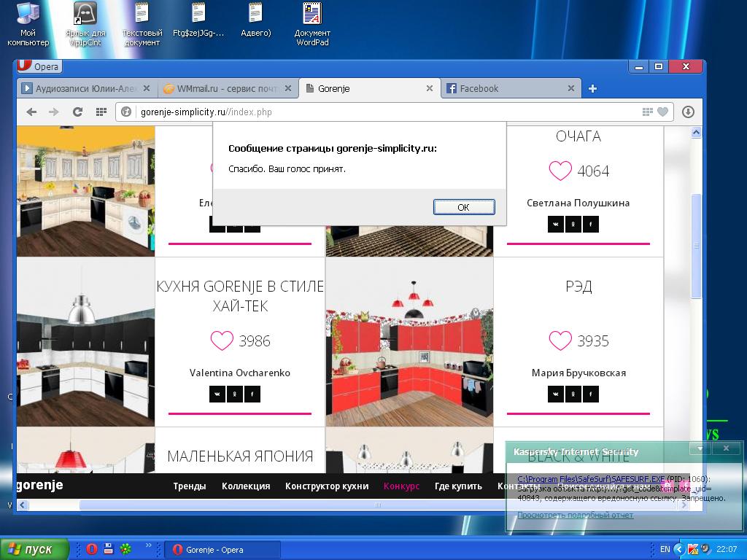Click the browser forward arrow
The image size is (747, 560).
point(54,112)
